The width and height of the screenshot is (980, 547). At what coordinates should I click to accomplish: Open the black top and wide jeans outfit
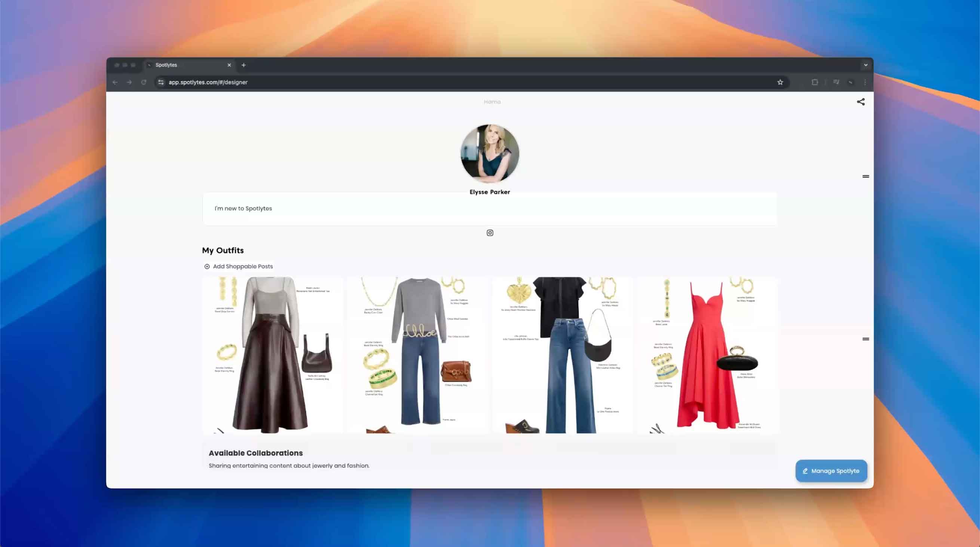[x=562, y=355]
